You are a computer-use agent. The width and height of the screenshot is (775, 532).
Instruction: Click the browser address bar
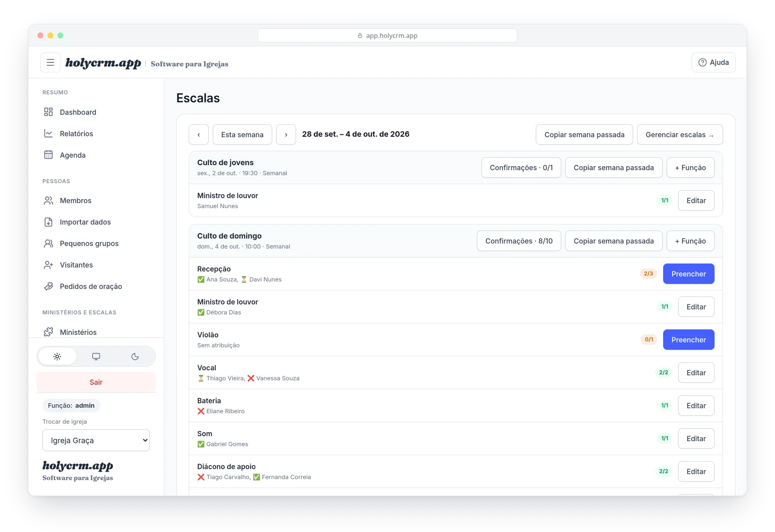point(387,35)
